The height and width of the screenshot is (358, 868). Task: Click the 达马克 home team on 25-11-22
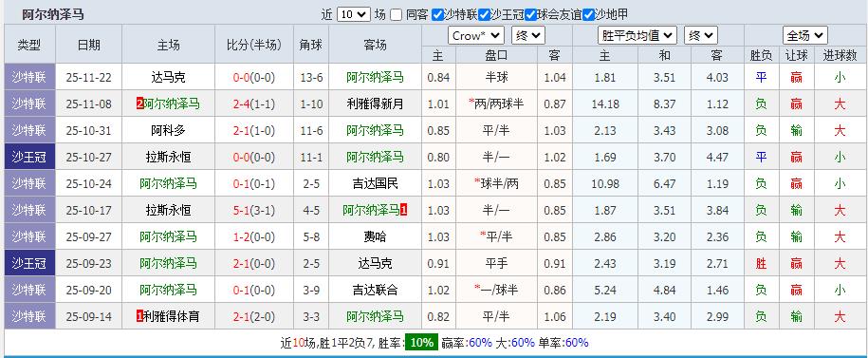tap(168, 78)
